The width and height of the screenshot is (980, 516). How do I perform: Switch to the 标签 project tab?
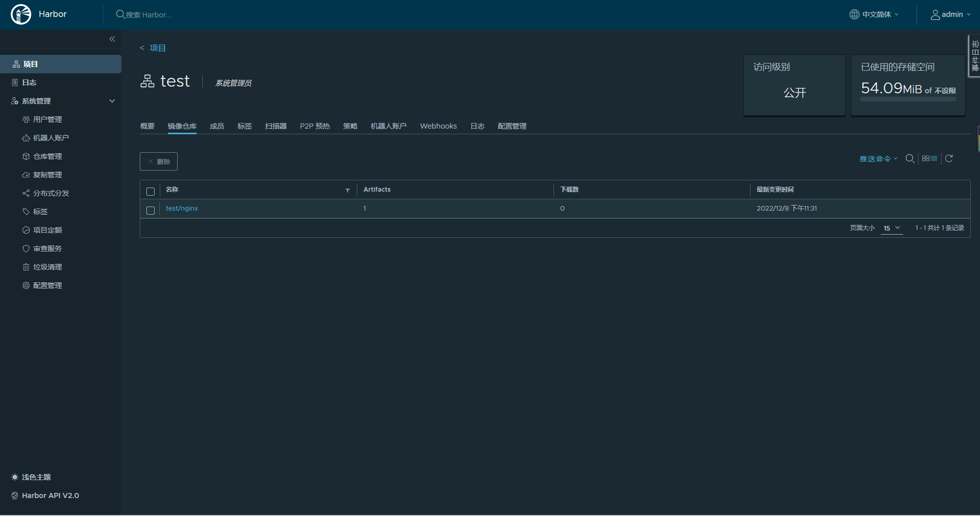(245, 126)
